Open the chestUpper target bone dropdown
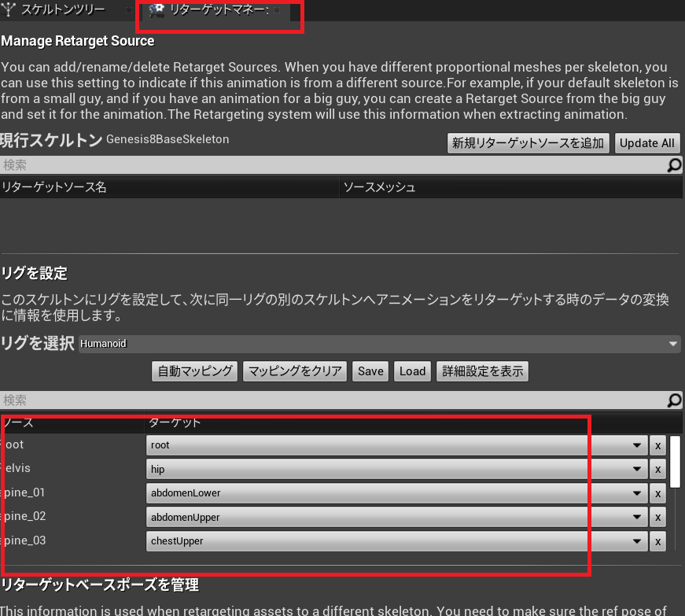The width and height of the screenshot is (685, 616). [x=396, y=541]
